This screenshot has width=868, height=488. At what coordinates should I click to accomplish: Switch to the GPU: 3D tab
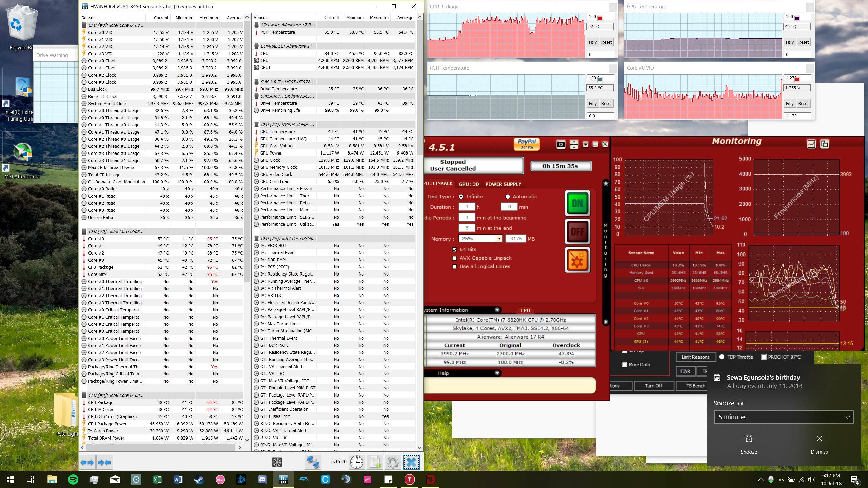pos(469,184)
